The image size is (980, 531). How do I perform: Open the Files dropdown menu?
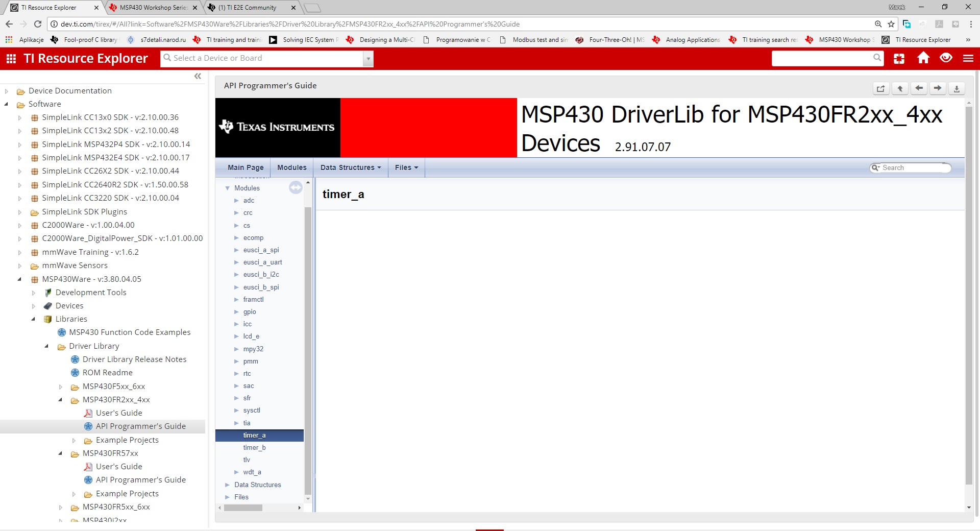pyautogui.click(x=406, y=167)
